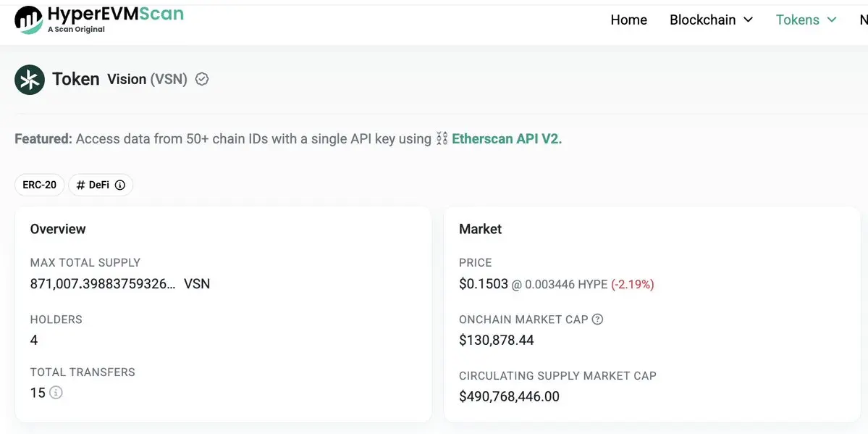Click the MAX TOTAL SUPPLY label
Image resolution: width=868 pixels, height=434 pixels.
(x=85, y=263)
